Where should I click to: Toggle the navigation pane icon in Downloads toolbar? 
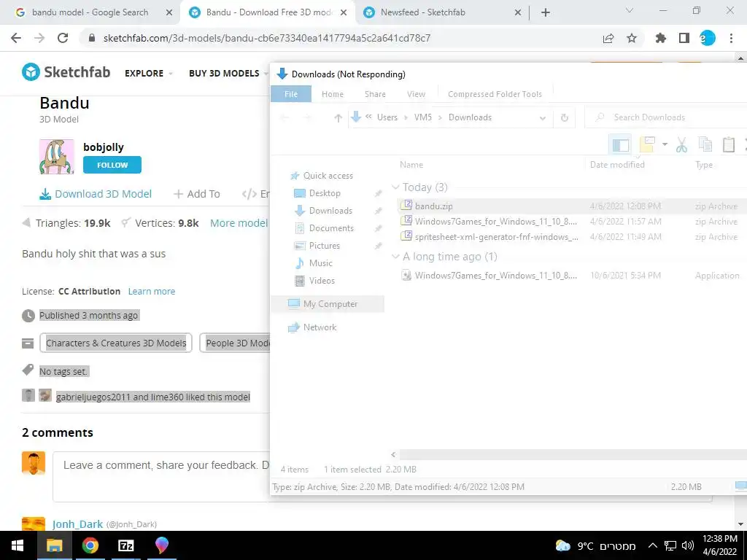[620, 145]
